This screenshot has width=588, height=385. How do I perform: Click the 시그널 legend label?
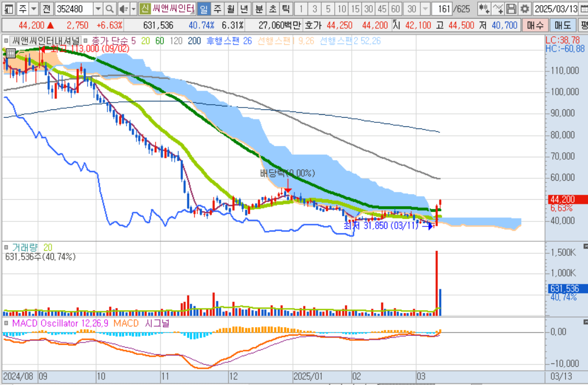click(157, 323)
